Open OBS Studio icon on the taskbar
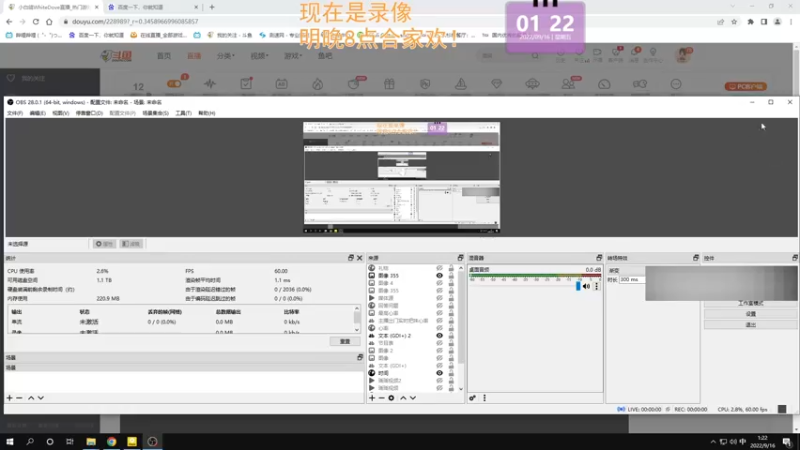 pos(152,441)
